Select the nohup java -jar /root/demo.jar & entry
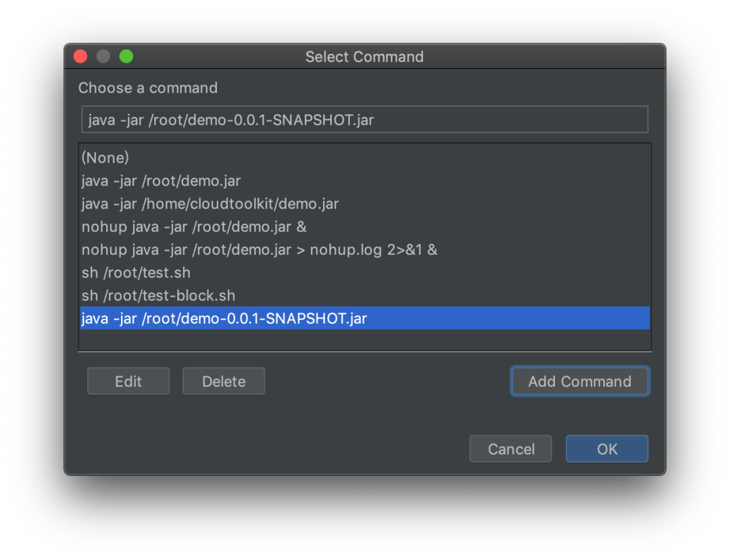Image resolution: width=730 pixels, height=560 pixels. point(194,227)
